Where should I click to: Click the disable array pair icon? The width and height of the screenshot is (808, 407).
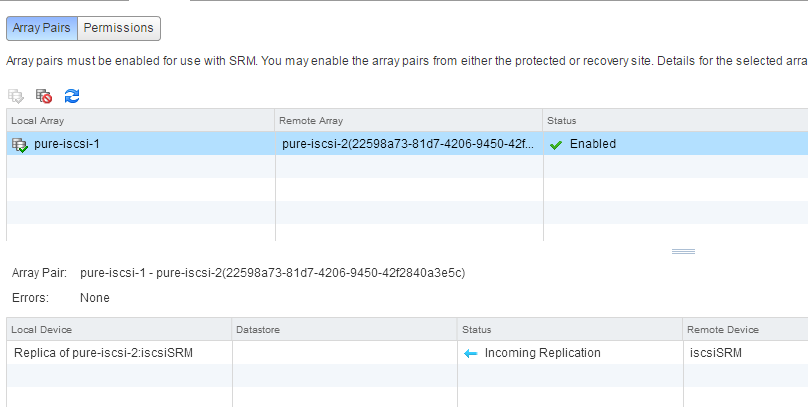44,96
